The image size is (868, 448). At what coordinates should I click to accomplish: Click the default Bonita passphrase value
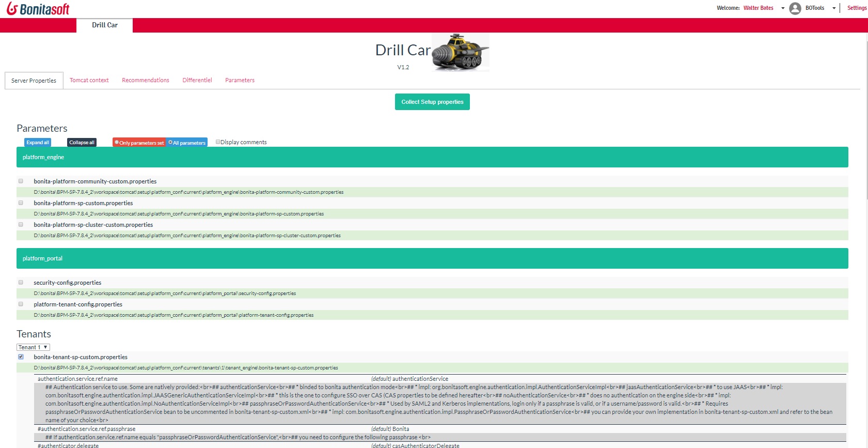(x=390, y=429)
